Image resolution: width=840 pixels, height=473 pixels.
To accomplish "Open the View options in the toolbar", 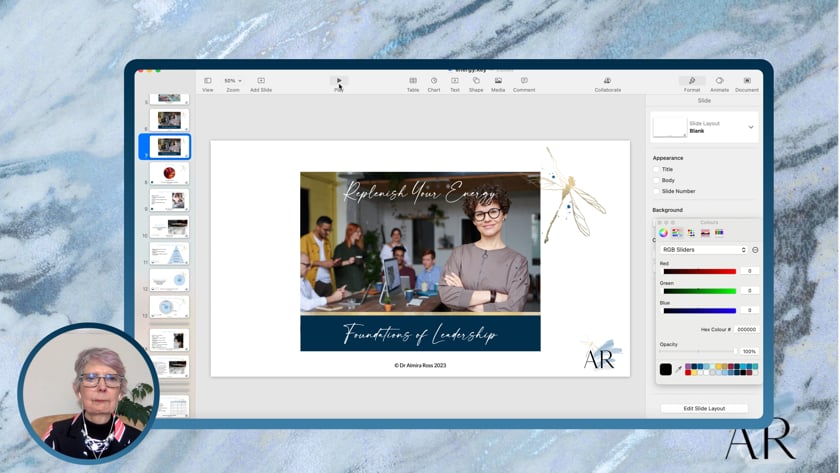I will (207, 80).
